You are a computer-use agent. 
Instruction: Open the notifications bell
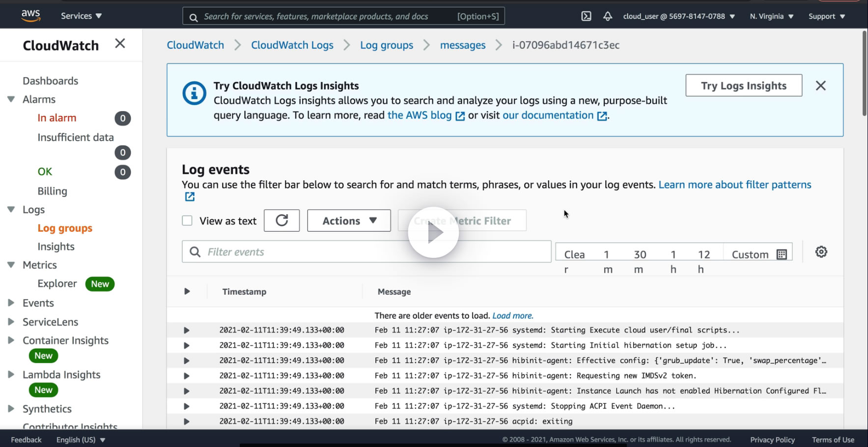pos(608,16)
